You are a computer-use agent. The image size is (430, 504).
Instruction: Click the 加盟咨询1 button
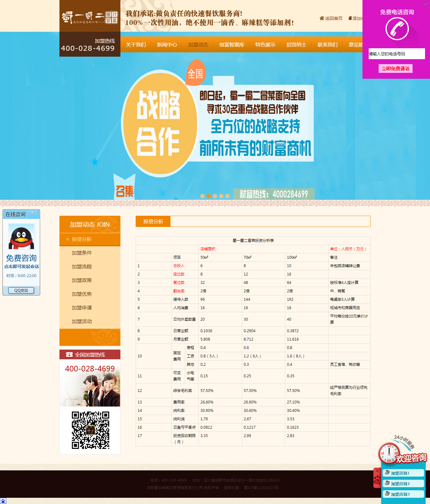pyautogui.click(x=403, y=473)
